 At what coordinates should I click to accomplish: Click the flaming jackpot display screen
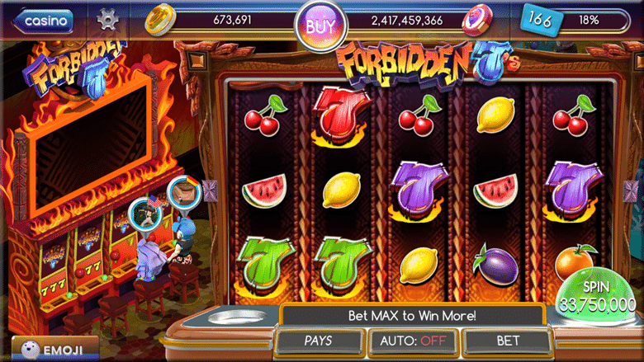pyautogui.click(x=91, y=146)
